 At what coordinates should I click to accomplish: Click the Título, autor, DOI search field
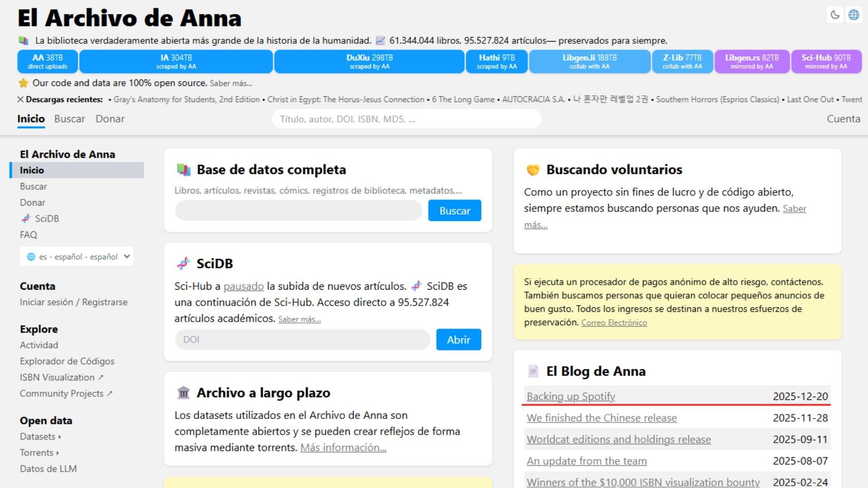[406, 119]
